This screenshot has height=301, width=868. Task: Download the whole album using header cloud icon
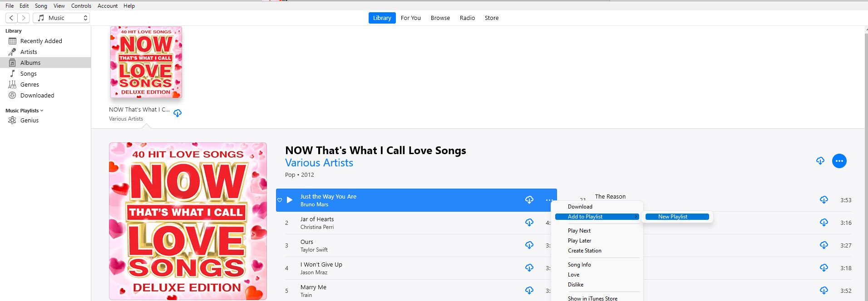820,161
